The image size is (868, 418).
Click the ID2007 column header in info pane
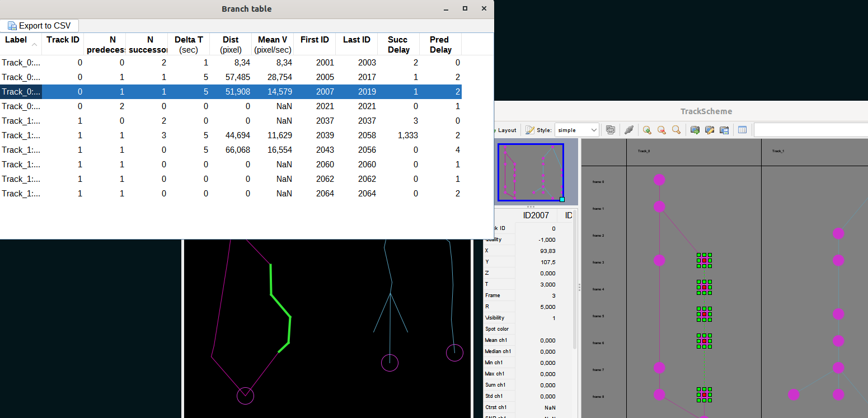pos(536,215)
